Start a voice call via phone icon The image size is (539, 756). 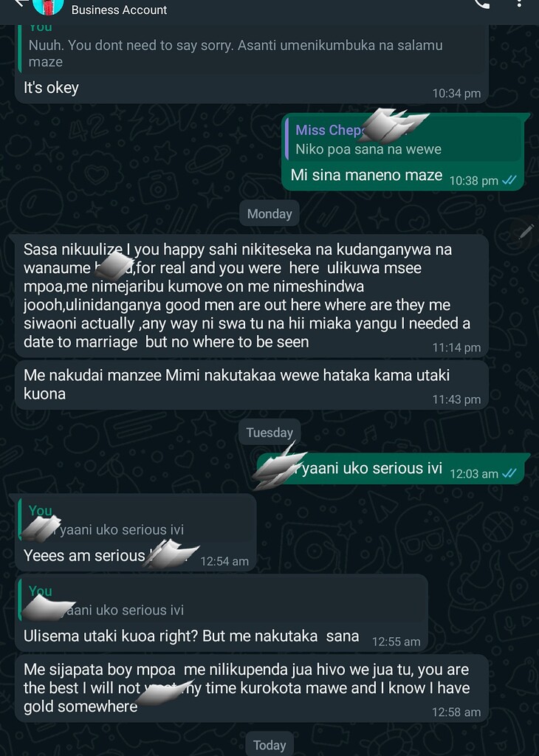(482, 4)
